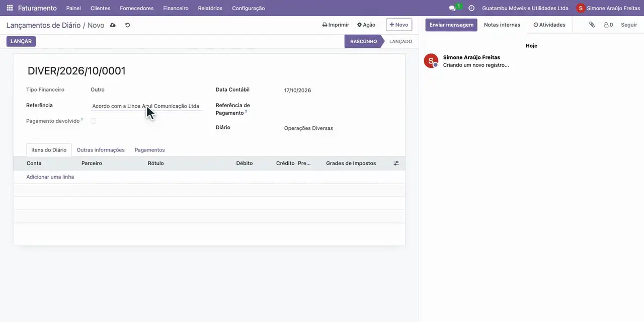The width and height of the screenshot is (644, 322).
Task: Click help tooltip beside Referência de Pagamento
Action: 246,111
